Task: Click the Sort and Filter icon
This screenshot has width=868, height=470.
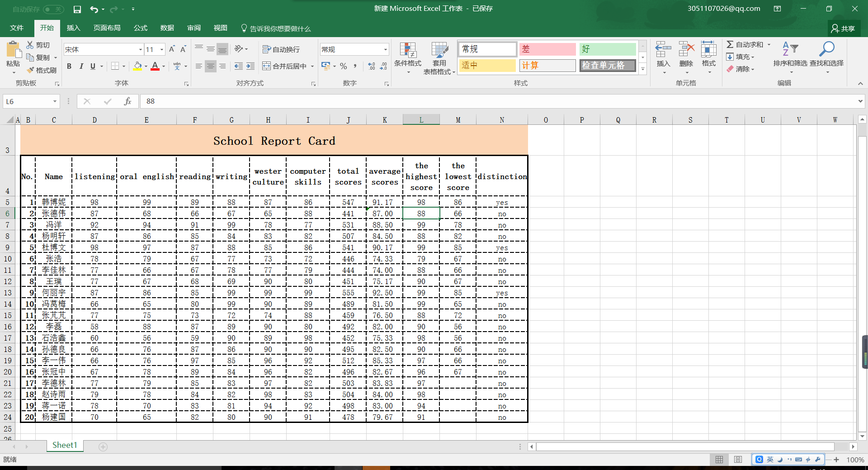Action: 790,49
